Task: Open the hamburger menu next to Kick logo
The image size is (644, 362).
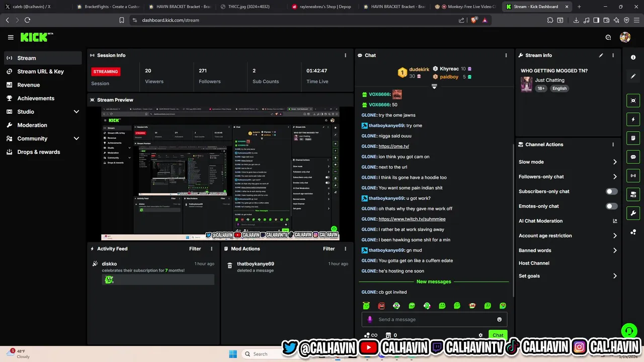Action: click(11, 37)
